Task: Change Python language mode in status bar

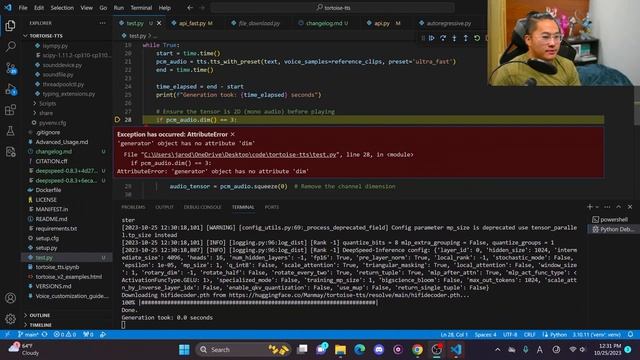Action: point(554,334)
